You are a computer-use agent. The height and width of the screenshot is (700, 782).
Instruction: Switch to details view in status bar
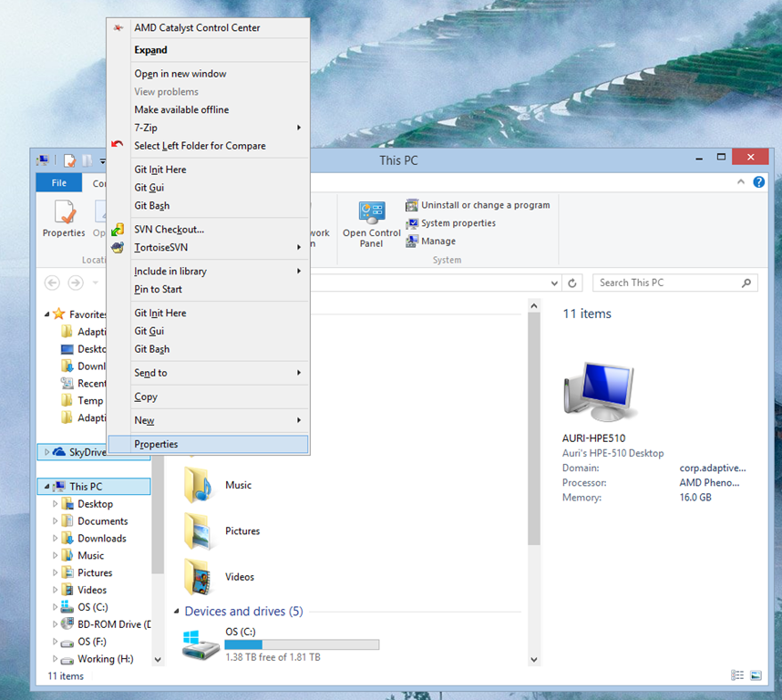click(737, 675)
